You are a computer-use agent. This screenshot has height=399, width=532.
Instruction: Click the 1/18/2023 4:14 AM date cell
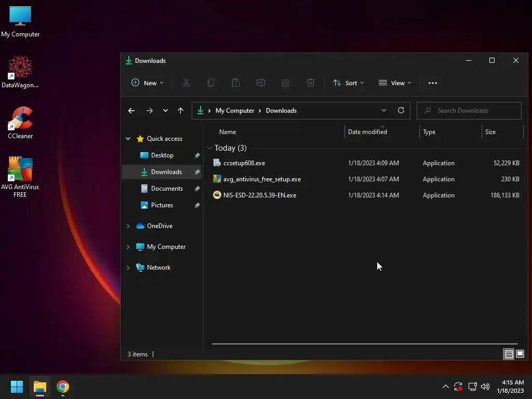click(374, 195)
